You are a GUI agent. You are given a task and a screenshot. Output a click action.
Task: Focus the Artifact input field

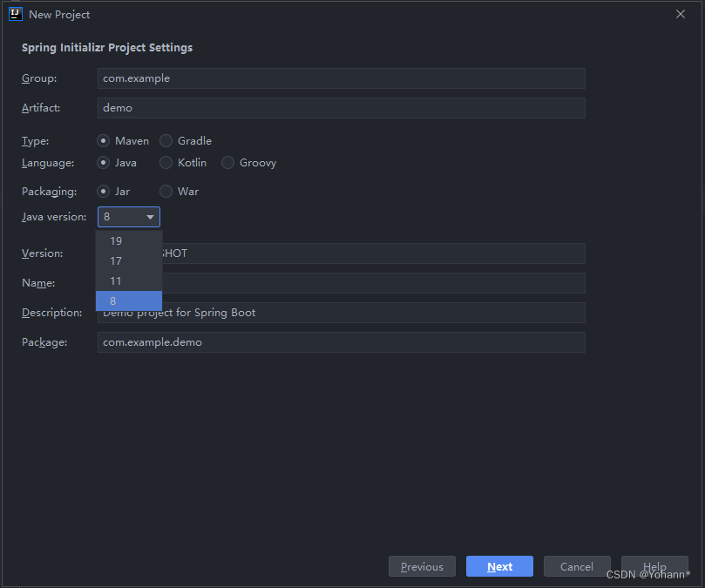(342, 108)
